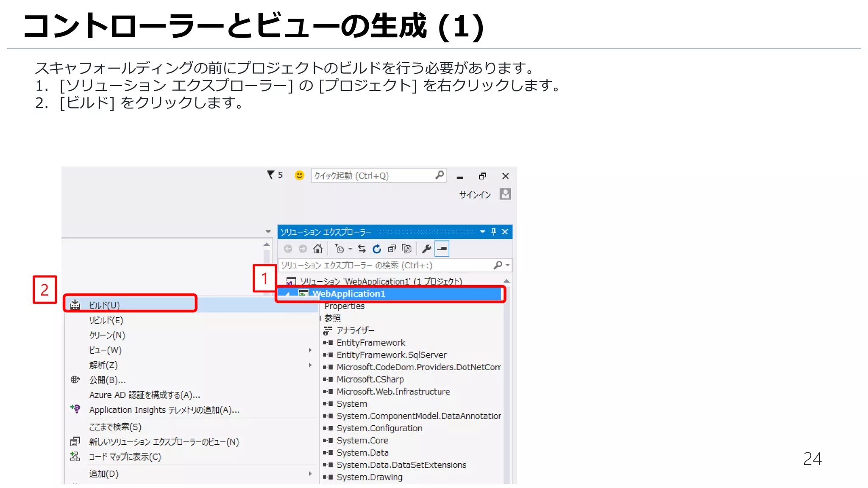Screen dimensions: 868x488
Task: Select the Microsoft.CodeDom.Providers reference
Action: [x=418, y=367]
